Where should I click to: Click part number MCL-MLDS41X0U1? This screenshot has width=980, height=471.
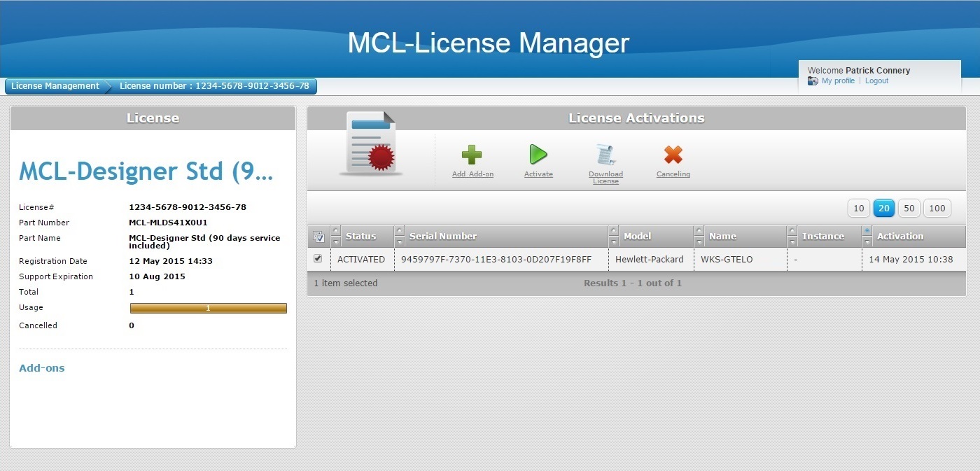(x=168, y=223)
